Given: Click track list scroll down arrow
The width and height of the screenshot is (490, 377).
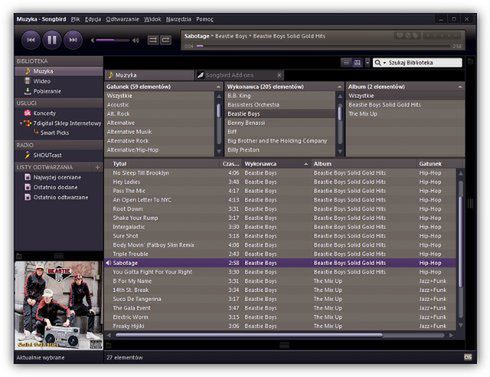Looking at the screenshot, I should coord(461,325).
